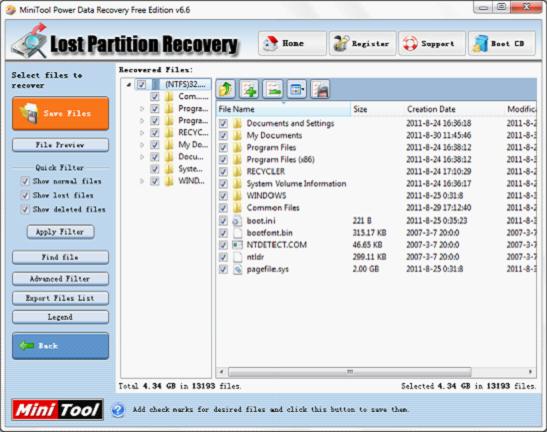Click the Common Files folder icon in list
The image size is (547, 432).
point(237,208)
